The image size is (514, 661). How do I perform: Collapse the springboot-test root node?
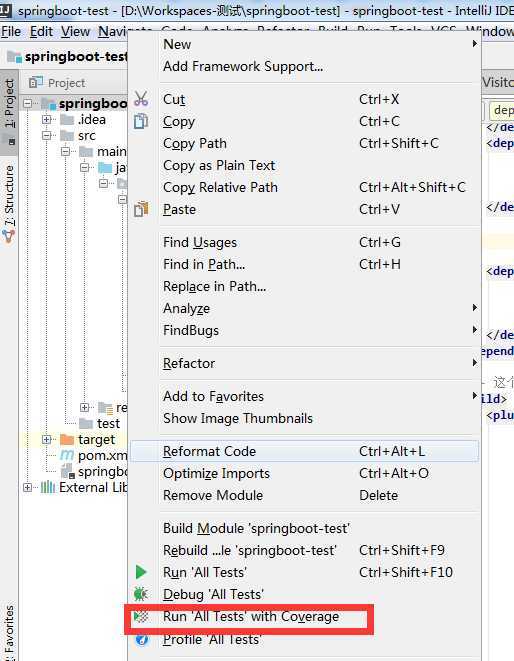coord(27,103)
